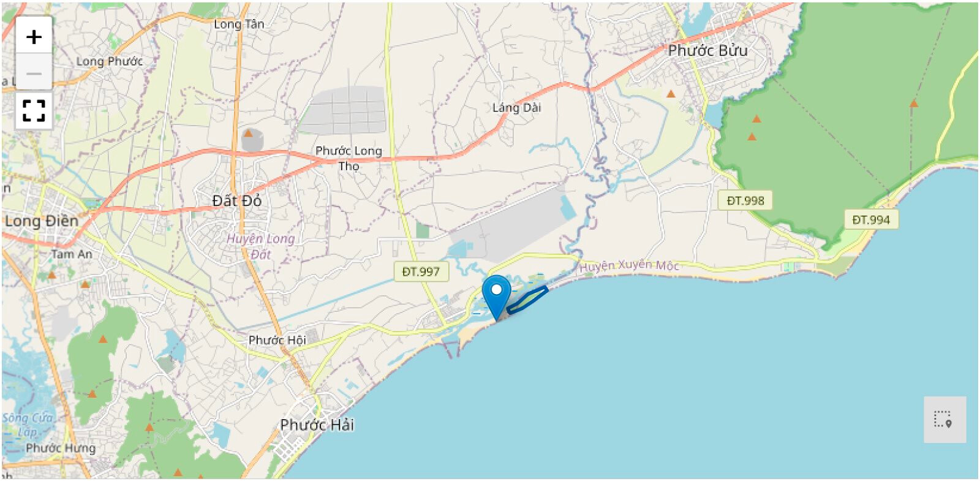This screenshot has height=481, width=980.
Task: Click the Phước Hải town label
Action: (x=317, y=425)
